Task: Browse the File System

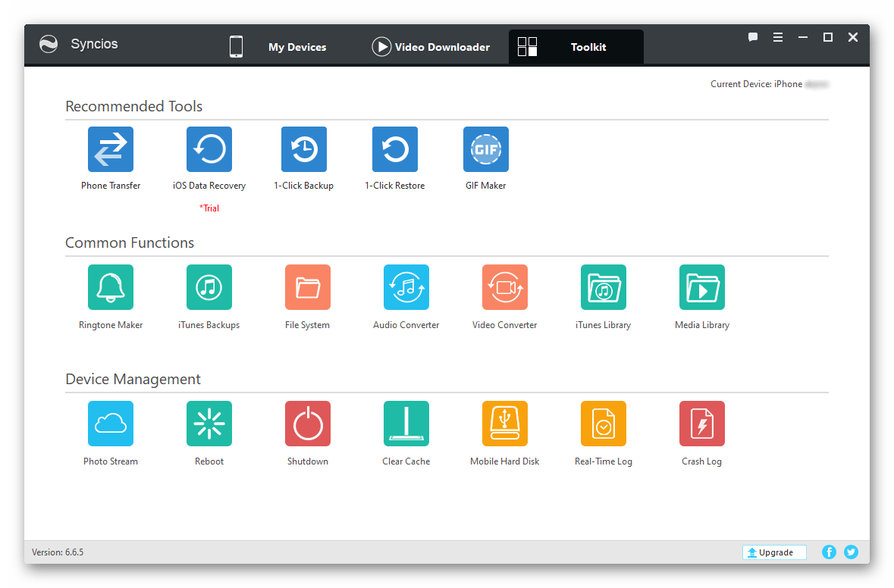Action: [x=308, y=287]
